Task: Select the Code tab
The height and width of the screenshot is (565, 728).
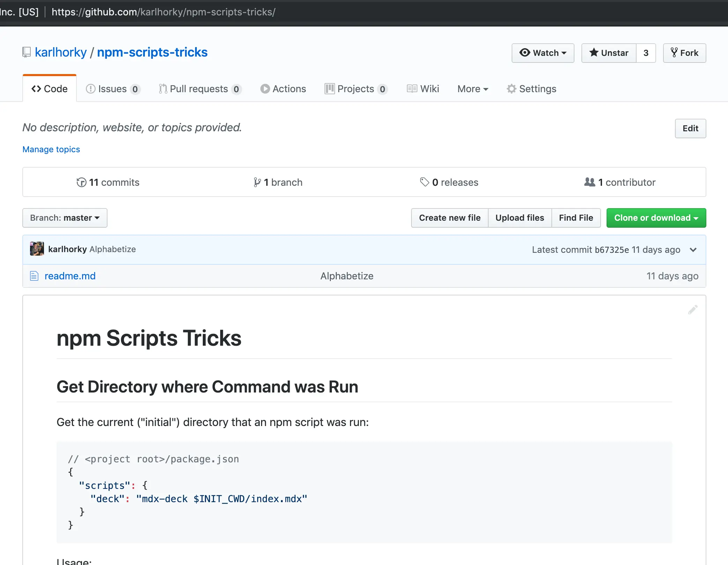Action: coord(50,89)
